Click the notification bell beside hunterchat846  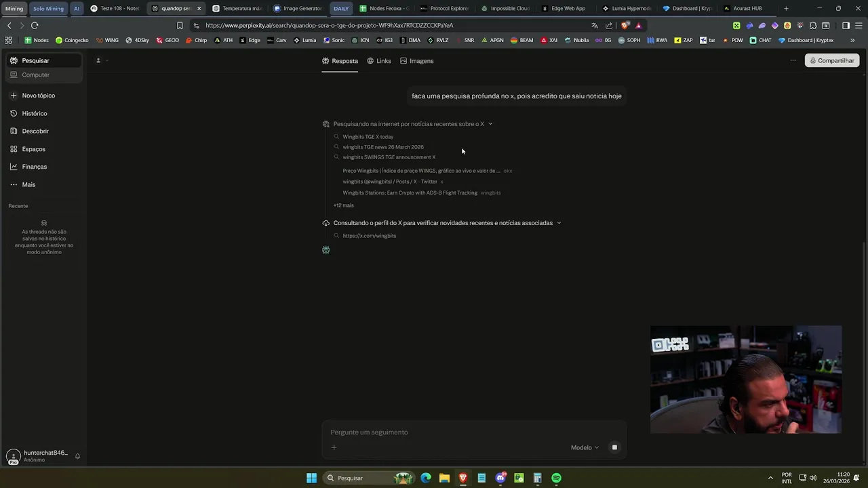[x=77, y=456]
